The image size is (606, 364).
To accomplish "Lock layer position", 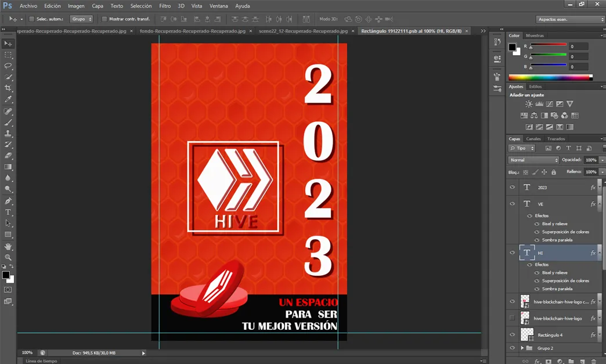I will 544,172.
